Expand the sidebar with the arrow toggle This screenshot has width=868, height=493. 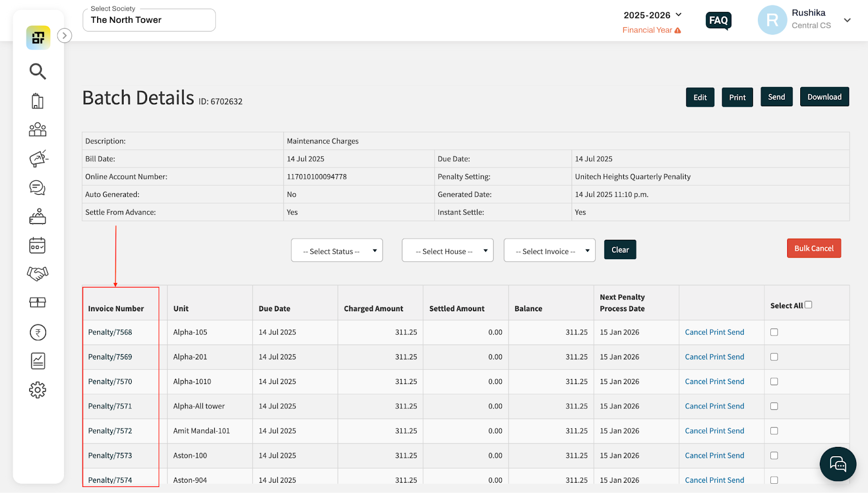pos(65,36)
